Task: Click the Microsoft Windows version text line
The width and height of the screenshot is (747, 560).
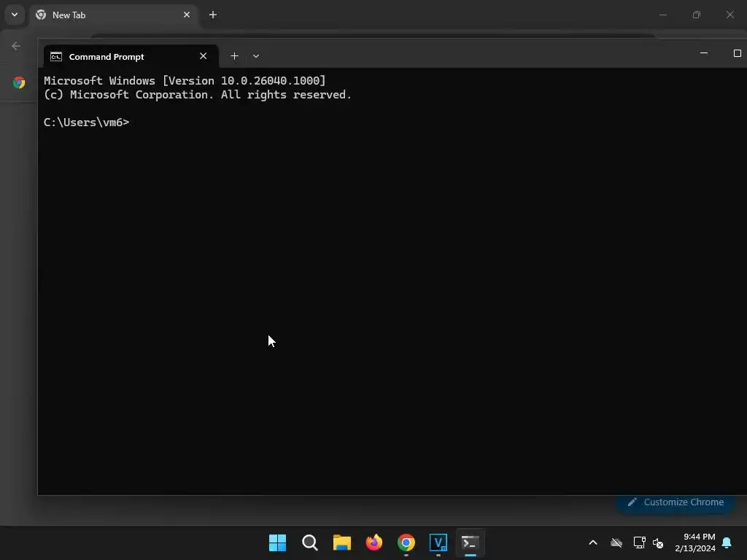Action: [x=185, y=80]
